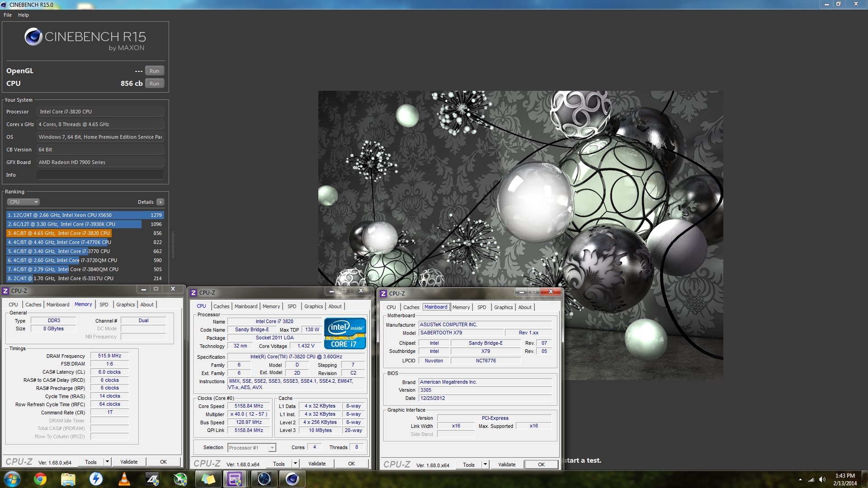Screen dimensions: 868x488
Task: Click OK in the Mainboard CPU-Z window
Action: pos(542,465)
